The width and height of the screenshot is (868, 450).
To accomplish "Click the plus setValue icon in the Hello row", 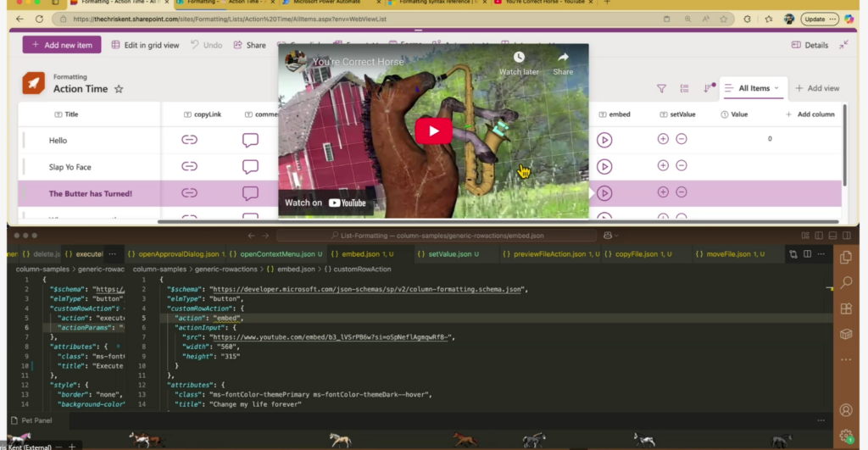I will click(663, 139).
